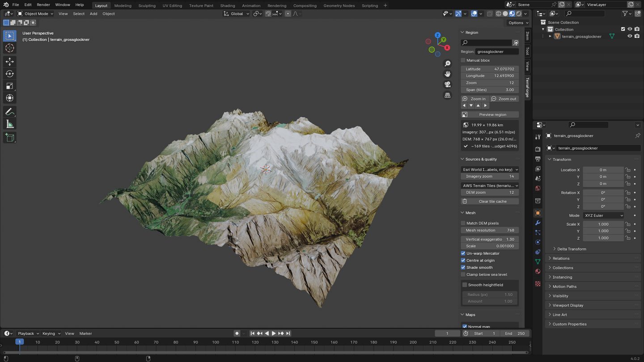Jump to the timeline start frame
This screenshot has height=362, width=644.
coord(252,333)
